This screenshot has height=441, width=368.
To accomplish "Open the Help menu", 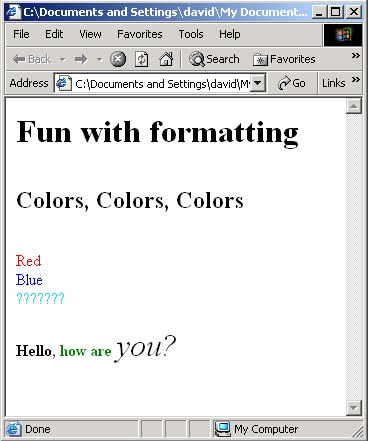I will coord(229,34).
